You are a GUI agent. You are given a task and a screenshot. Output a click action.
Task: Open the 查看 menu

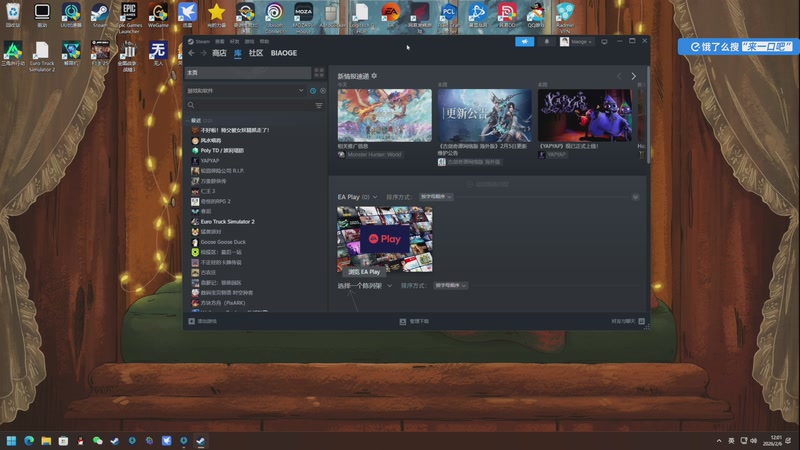click(x=220, y=41)
